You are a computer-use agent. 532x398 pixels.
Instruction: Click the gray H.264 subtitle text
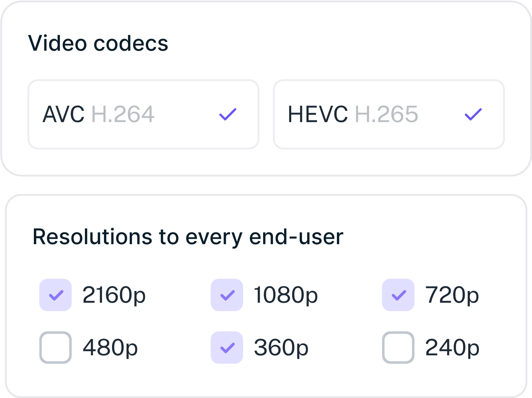(x=123, y=114)
